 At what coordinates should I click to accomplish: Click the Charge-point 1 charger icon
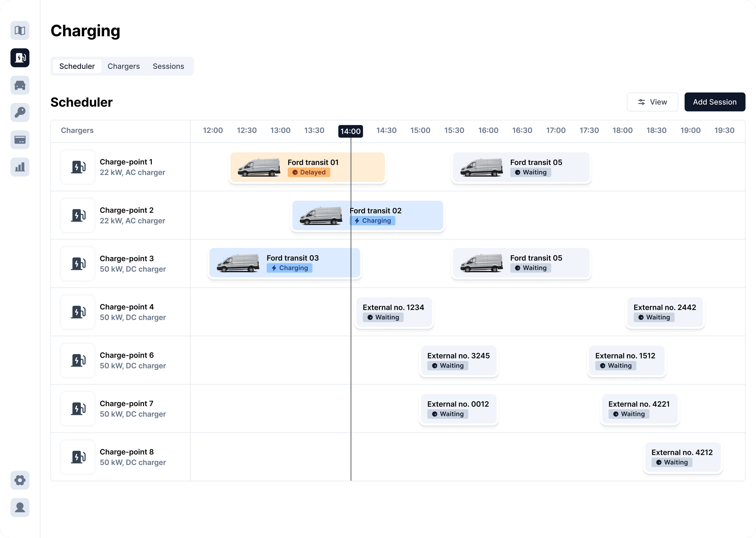point(78,167)
